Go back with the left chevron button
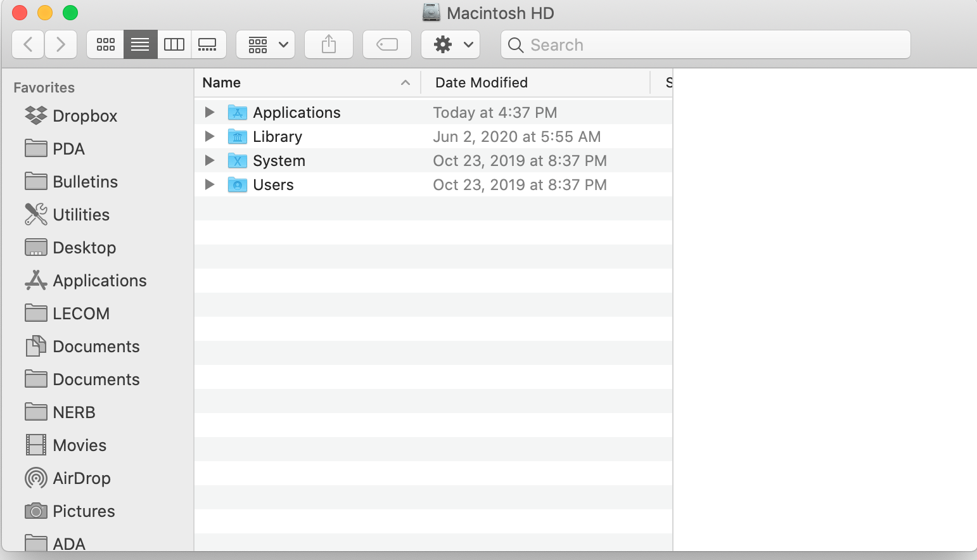Image resolution: width=977 pixels, height=560 pixels. tap(28, 44)
